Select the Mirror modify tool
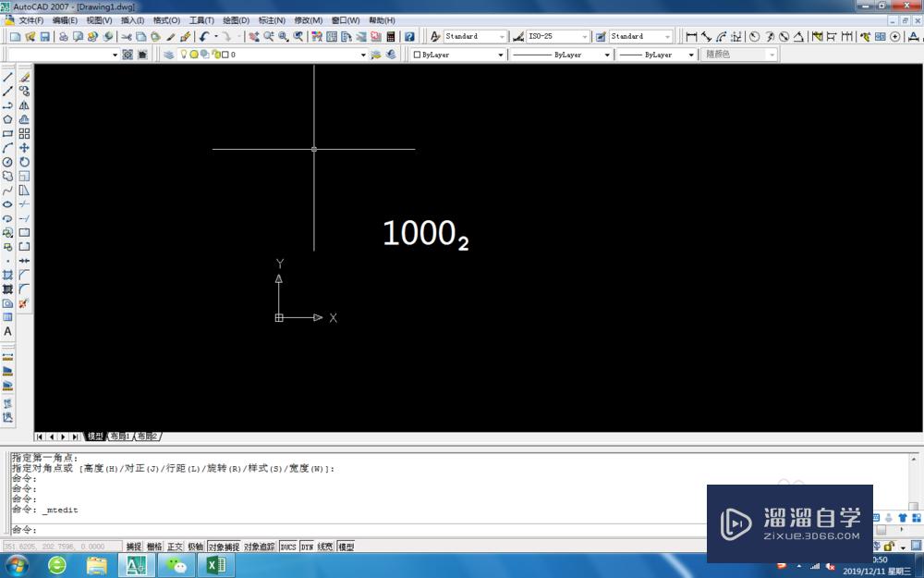Screen dimensions: 924x578 25,105
